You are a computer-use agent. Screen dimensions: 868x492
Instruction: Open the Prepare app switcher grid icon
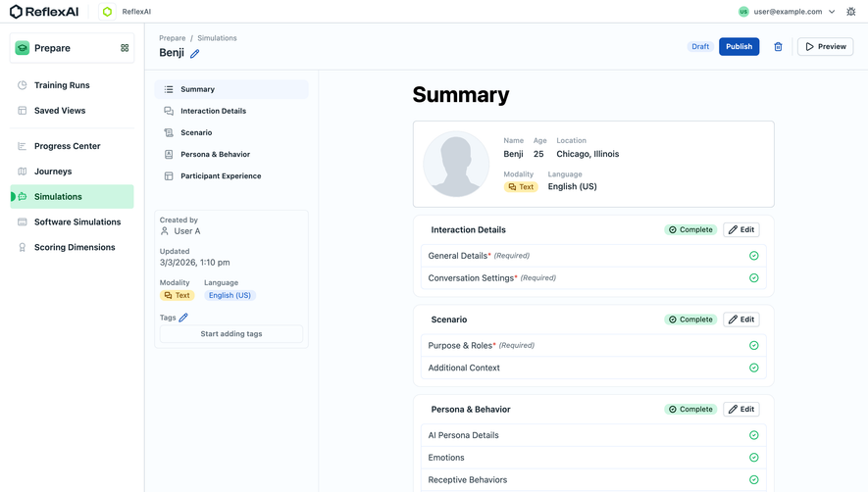(x=125, y=48)
